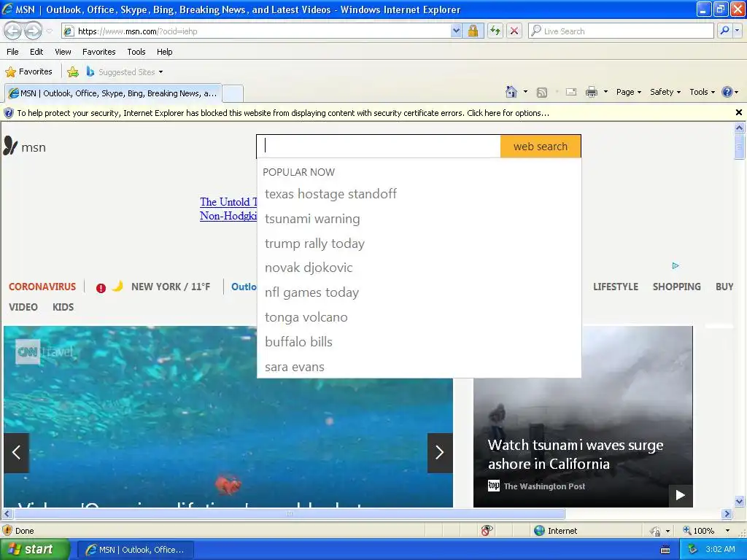Click the Forward navigation arrow

pos(33,31)
